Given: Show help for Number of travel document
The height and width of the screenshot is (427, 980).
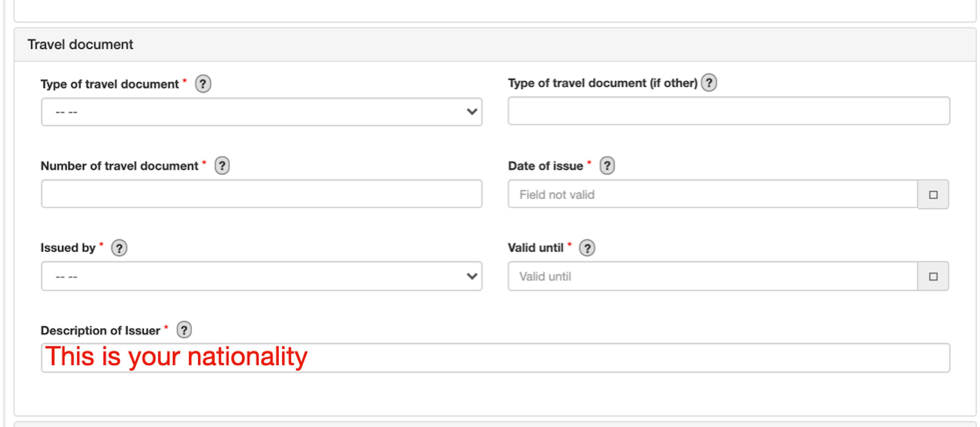Looking at the screenshot, I should coord(222,165).
